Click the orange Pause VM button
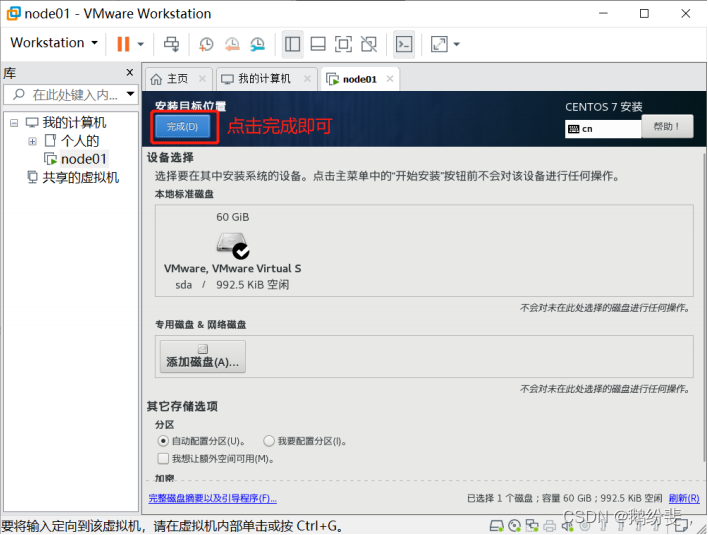708x535 pixels. point(123,44)
